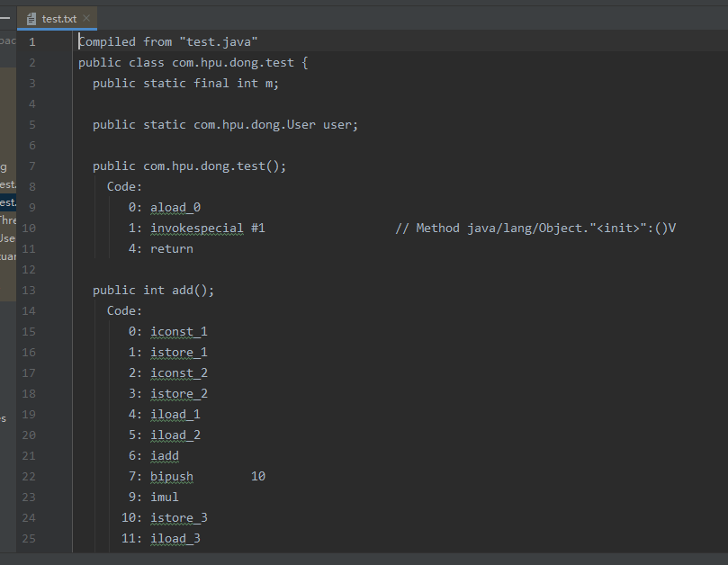The image size is (728, 565).
Task: Click the '// Method java/lang/Object' comment
Action: (x=535, y=229)
